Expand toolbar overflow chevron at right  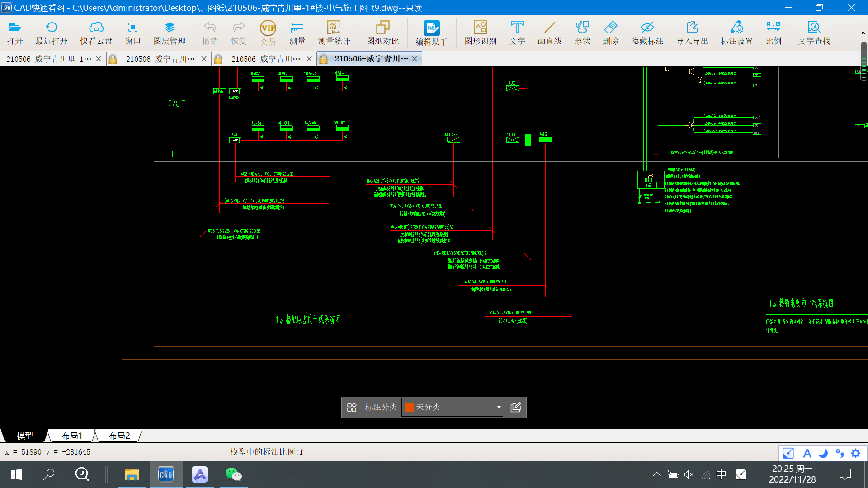(x=863, y=33)
